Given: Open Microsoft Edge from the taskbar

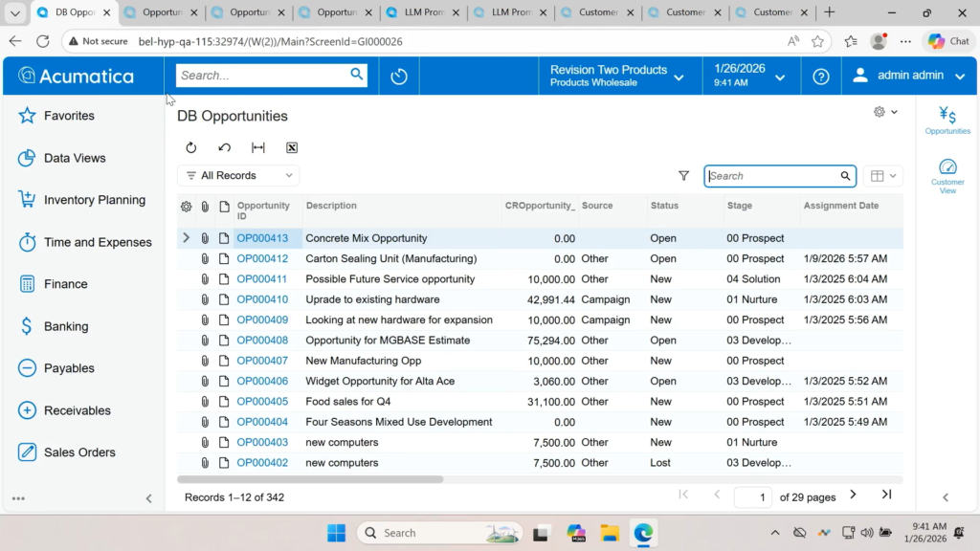Looking at the screenshot, I should 642,533.
